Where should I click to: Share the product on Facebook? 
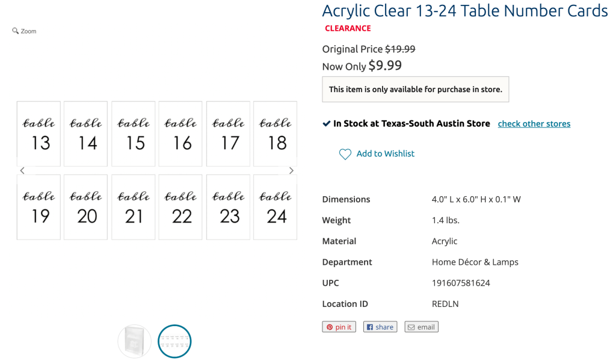click(x=380, y=327)
